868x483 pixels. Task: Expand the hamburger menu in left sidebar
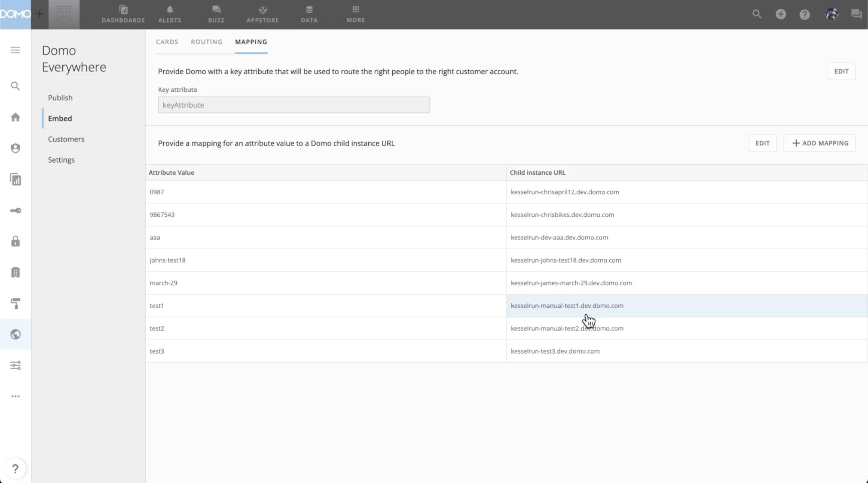tap(15, 50)
